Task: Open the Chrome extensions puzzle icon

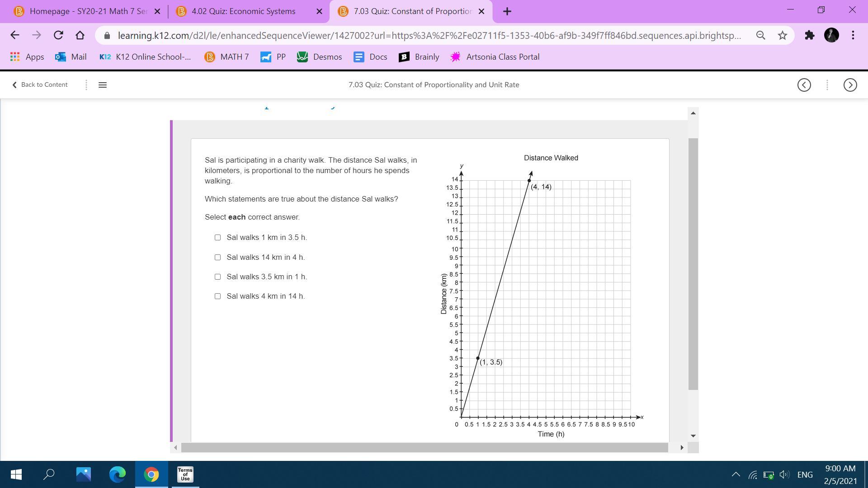Action: point(809,35)
